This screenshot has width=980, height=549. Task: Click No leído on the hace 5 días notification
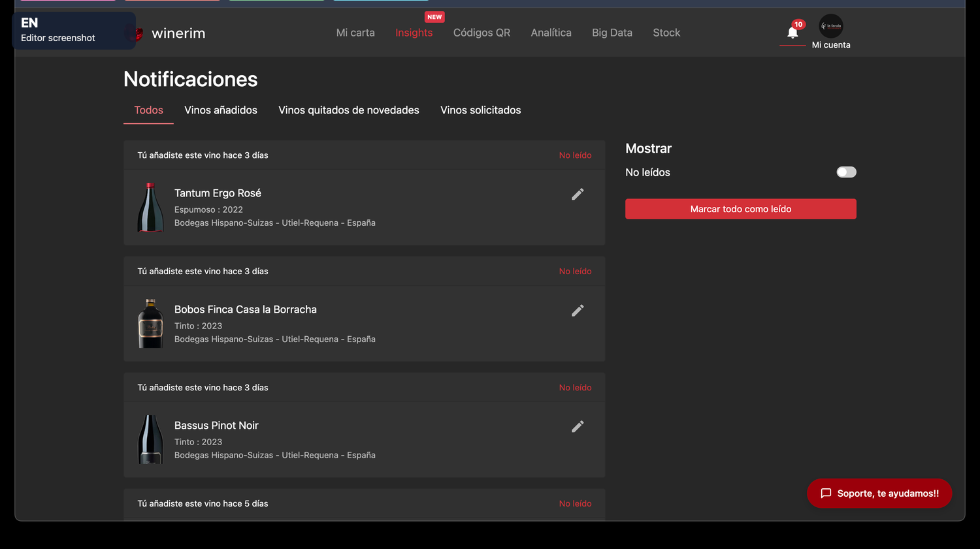point(575,504)
